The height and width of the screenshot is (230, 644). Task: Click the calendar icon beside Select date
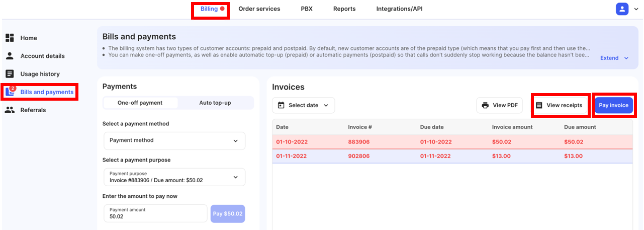click(x=281, y=105)
